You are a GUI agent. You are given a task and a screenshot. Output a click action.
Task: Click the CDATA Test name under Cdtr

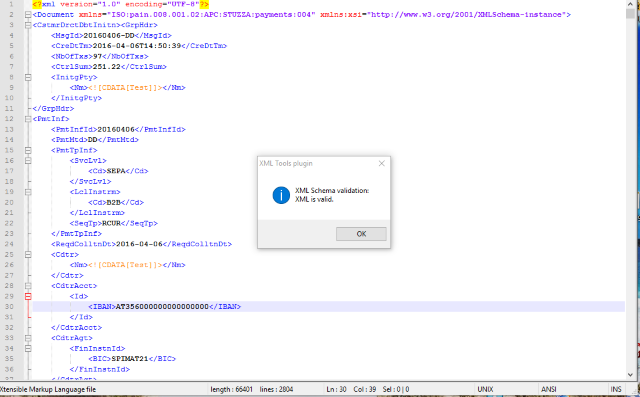tap(125, 265)
